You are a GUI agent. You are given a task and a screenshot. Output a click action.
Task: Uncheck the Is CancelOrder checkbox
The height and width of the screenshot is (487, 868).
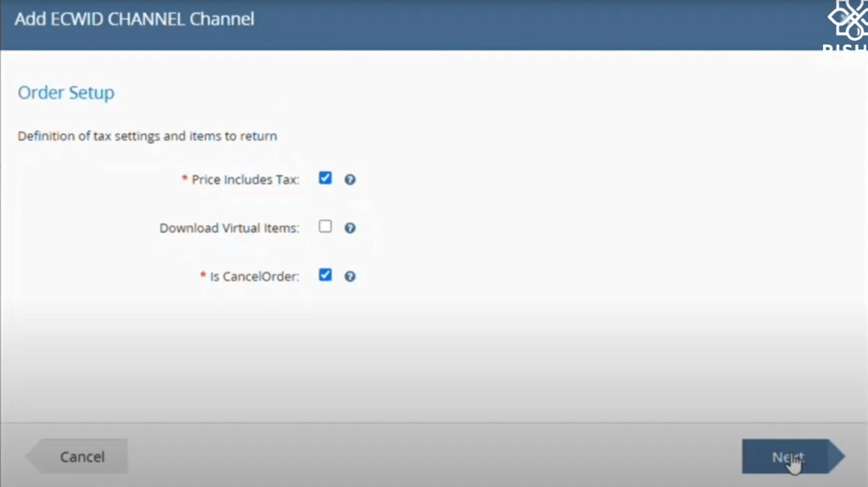pos(325,275)
